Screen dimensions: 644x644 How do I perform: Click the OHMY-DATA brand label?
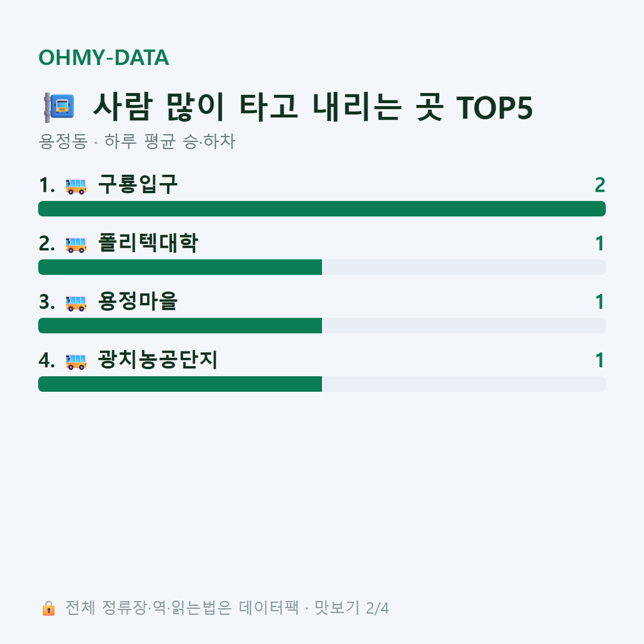pyautogui.click(x=104, y=57)
